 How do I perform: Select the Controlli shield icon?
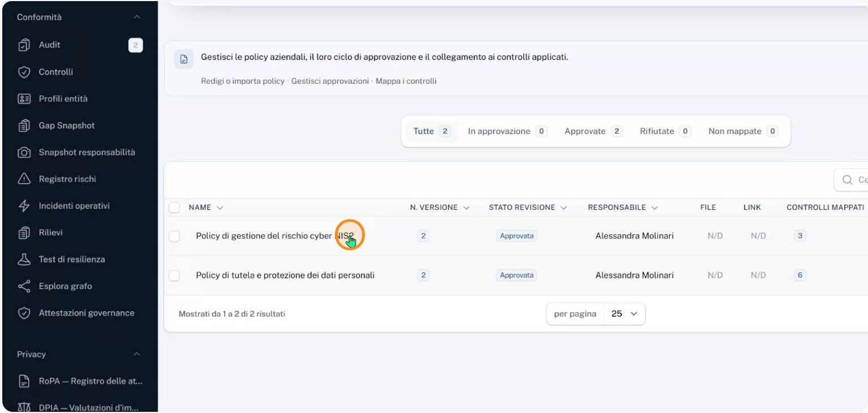coord(24,72)
